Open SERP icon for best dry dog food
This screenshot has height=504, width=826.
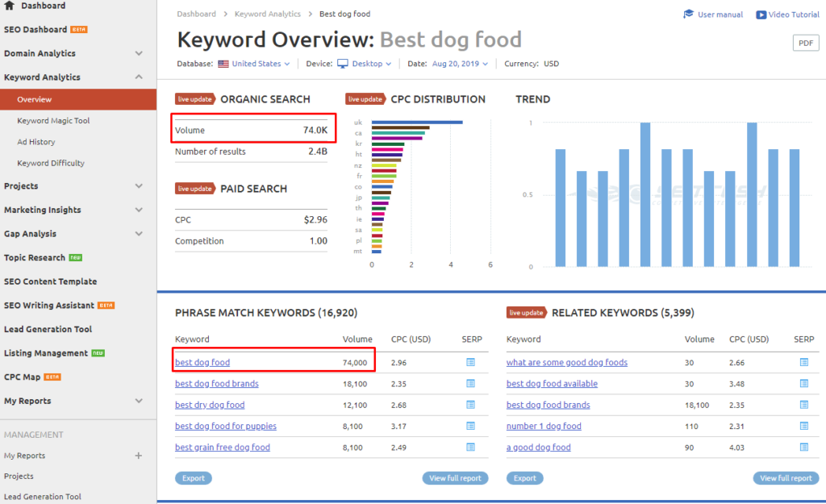(470, 405)
